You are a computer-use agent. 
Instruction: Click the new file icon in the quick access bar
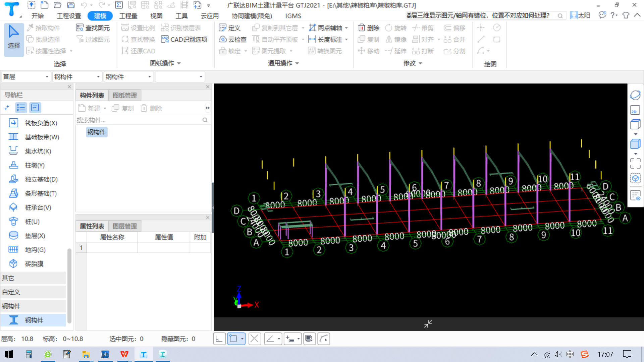(44, 5)
